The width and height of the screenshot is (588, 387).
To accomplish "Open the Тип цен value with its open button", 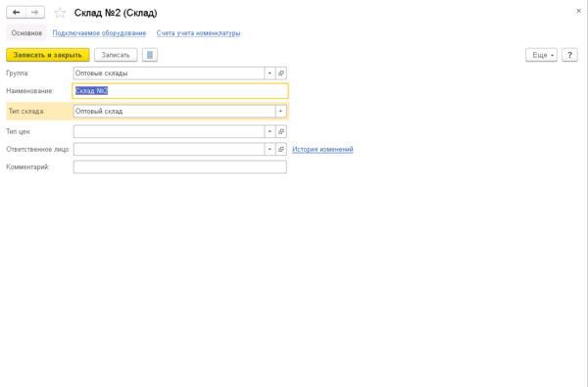I will coord(281,131).
